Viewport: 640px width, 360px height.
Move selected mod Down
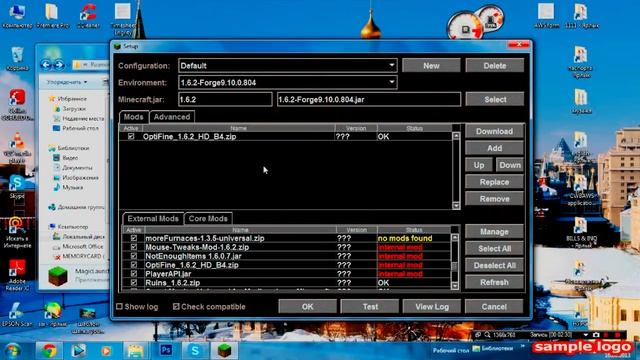click(x=510, y=165)
